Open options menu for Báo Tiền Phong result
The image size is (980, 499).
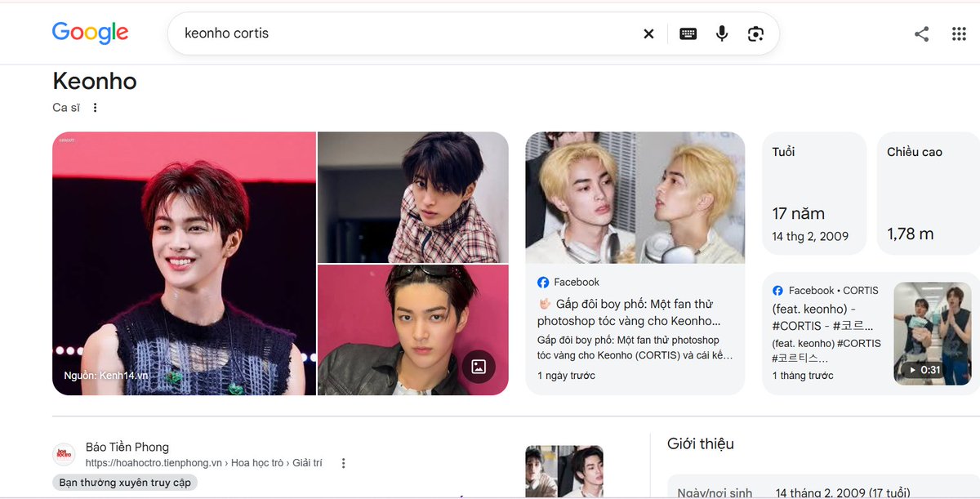click(x=344, y=463)
